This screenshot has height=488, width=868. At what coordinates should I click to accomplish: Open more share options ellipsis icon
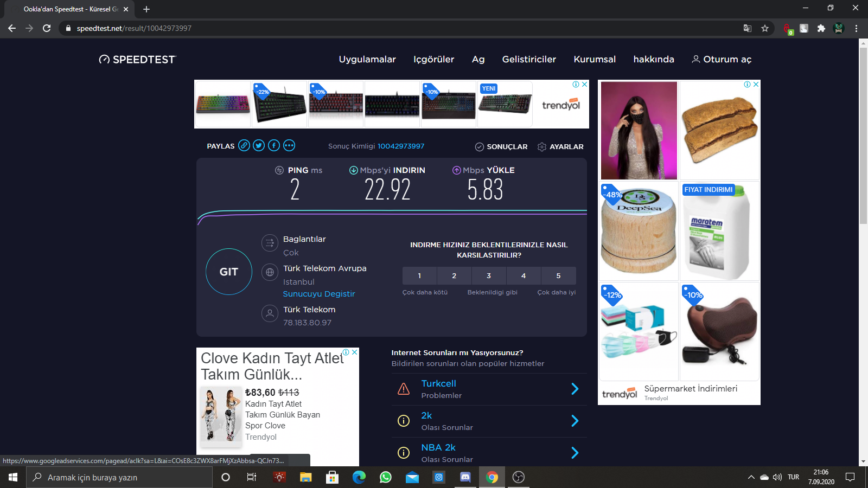coord(289,145)
